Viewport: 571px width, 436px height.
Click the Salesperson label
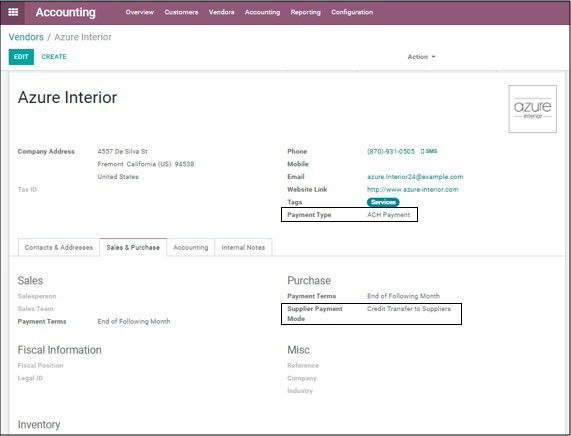(x=37, y=296)
